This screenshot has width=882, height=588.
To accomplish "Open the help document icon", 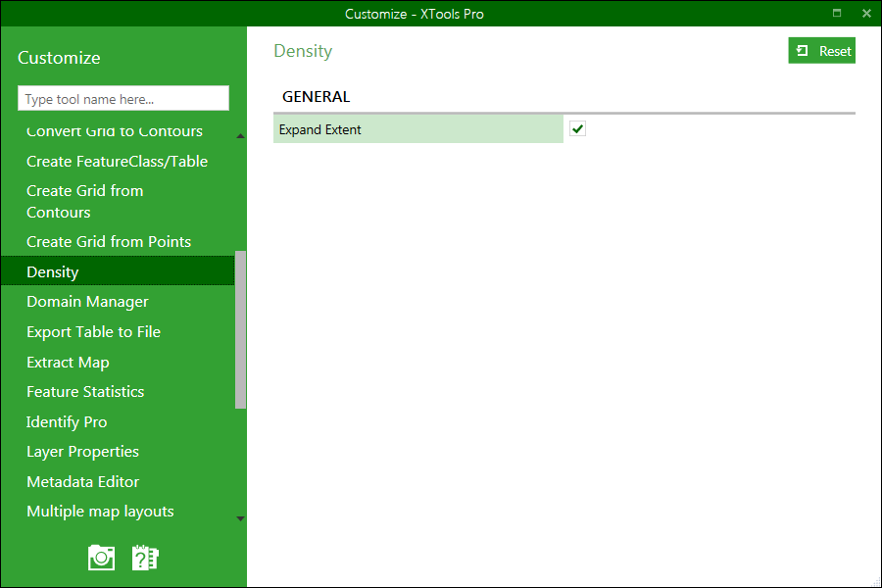I will point(145,558).
